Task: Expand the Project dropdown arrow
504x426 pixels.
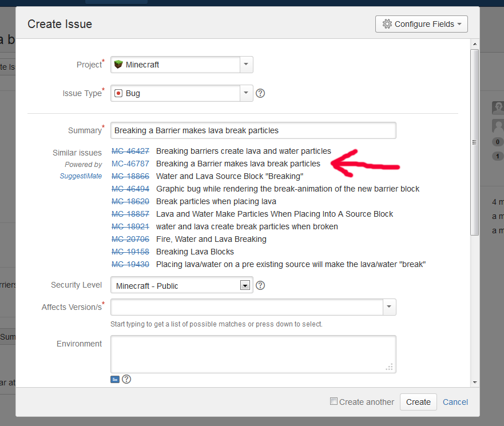Action: click(246, 65)
